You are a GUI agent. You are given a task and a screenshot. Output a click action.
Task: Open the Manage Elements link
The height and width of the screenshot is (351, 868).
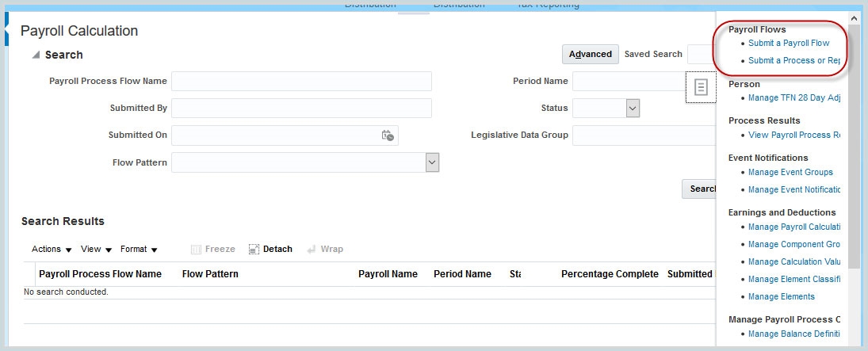[x=781, y=296]
